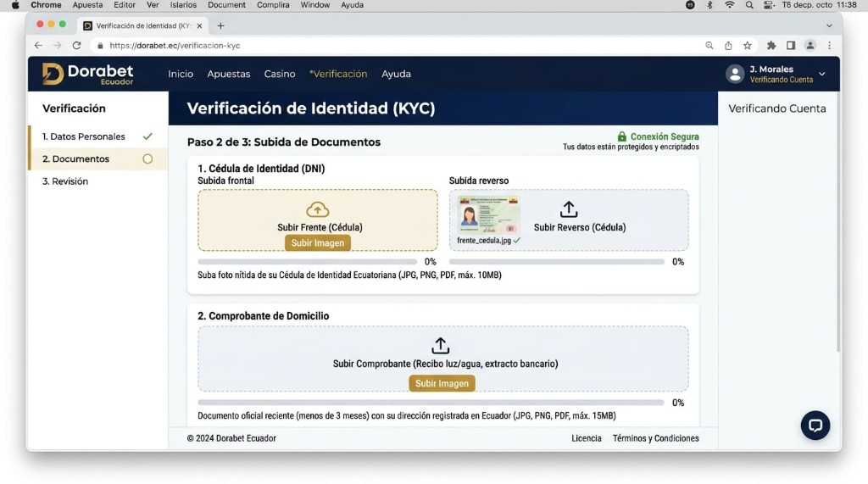Open the Chrome menu in macOS menu bar
This screenshot has height=484, width=868.
[x=46, y=5]
